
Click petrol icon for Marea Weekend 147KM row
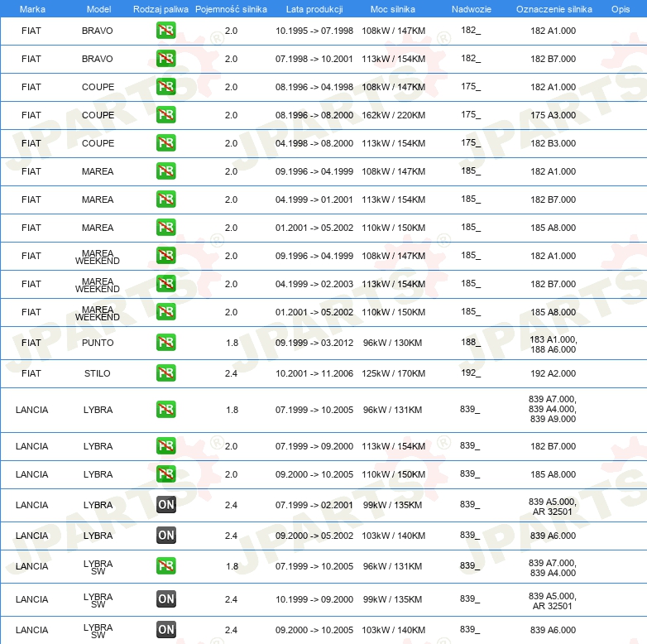(x=166, y=256)
